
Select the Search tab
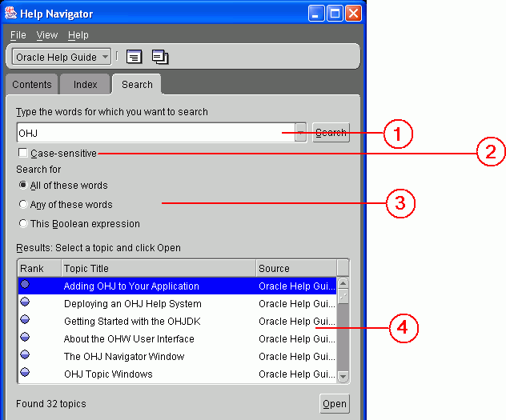137,85
